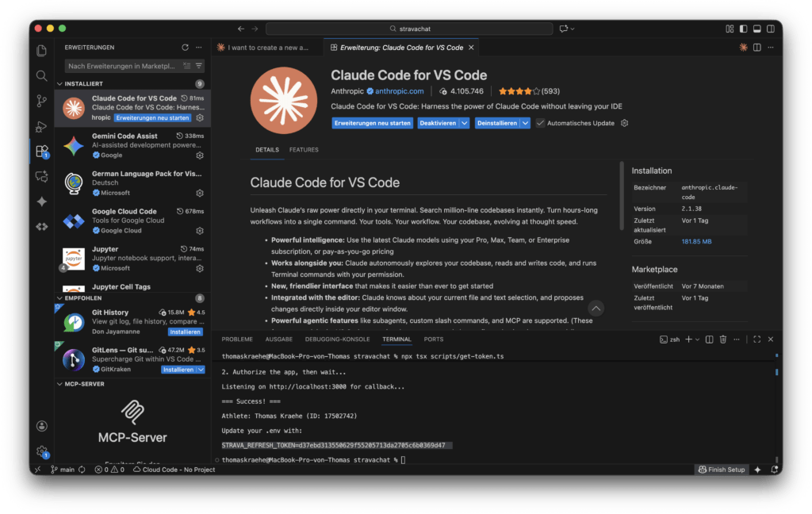Switch to PROBLEME panel tab

point(237,339)
